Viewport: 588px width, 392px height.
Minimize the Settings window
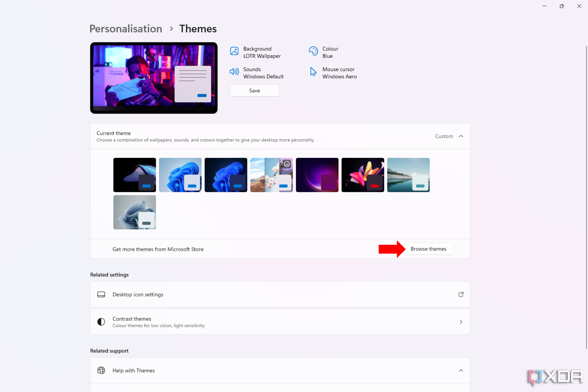coord(544,6)
